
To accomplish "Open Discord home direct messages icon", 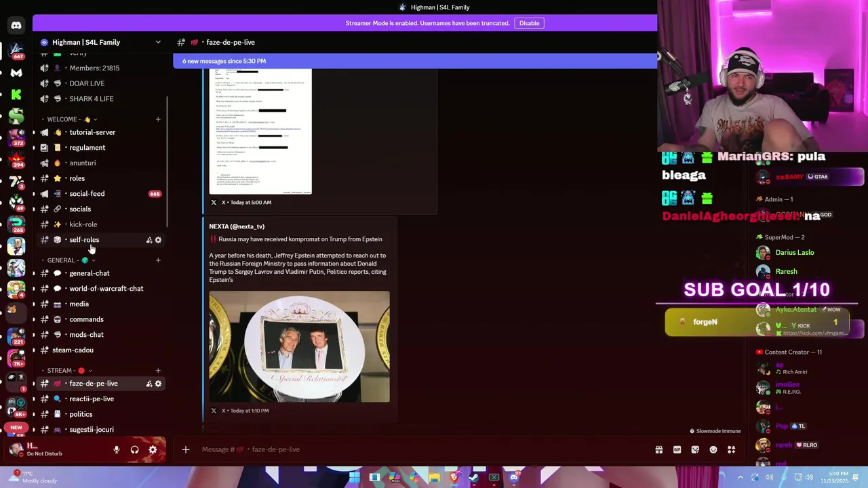I will 16,26.
